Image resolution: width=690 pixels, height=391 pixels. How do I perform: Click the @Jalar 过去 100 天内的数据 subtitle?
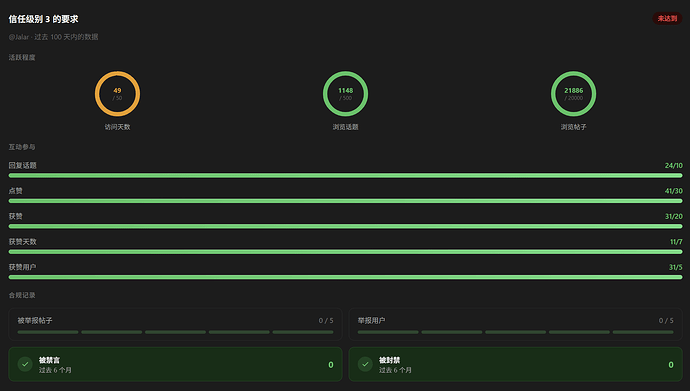pos(53,37)
